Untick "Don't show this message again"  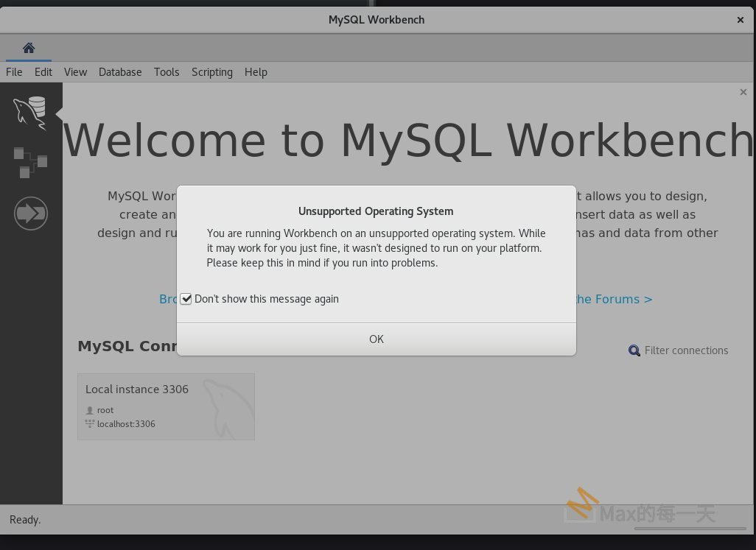[x=186, y=298]
